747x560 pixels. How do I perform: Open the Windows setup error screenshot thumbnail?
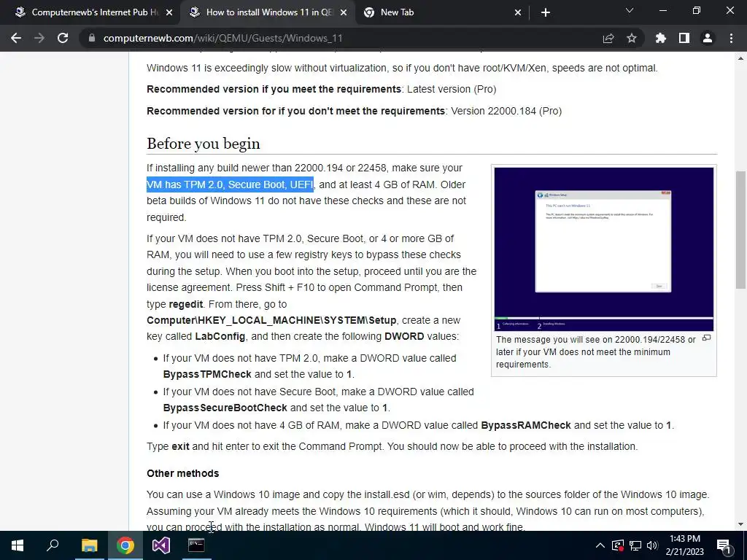(603, 249)
